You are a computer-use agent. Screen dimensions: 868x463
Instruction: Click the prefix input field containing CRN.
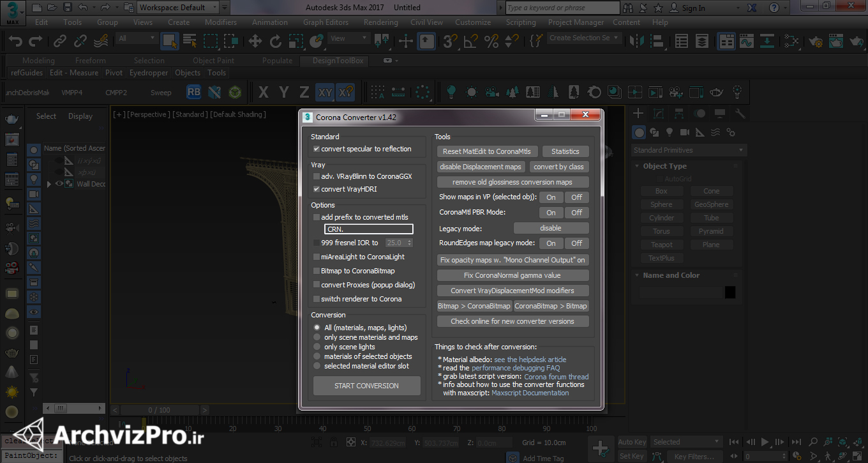point(369,229)
